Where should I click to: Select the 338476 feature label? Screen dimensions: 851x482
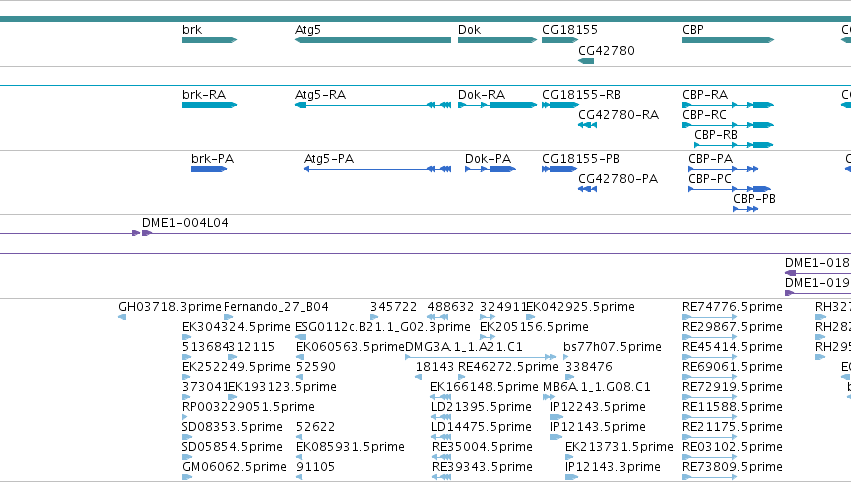589,367
